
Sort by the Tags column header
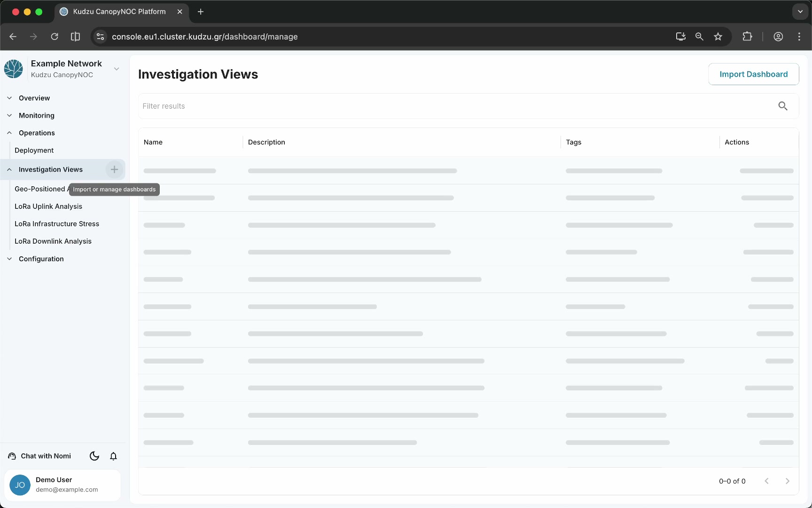click(573, 142)
